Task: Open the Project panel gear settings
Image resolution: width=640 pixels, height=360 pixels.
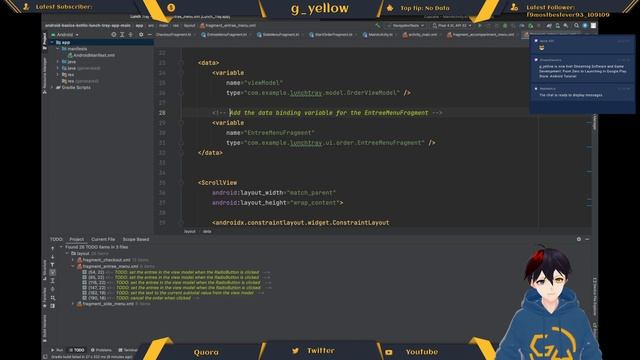Action: 141,35
